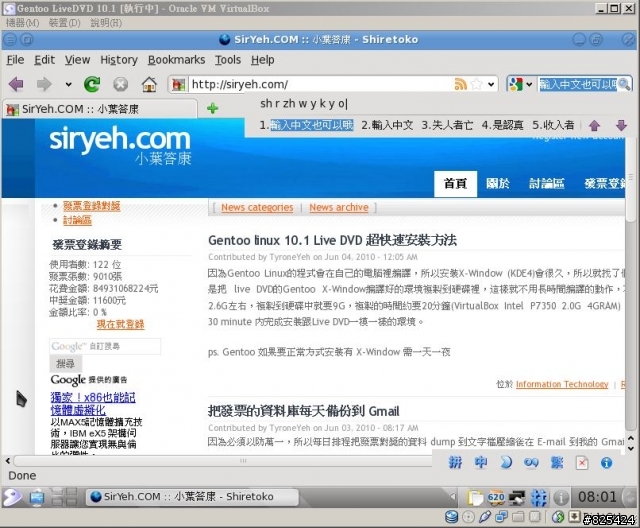Show previous IME candidate page up arrow
This screenshot has width=640, height=528.
pyautogui.click(x=594, y=125)
